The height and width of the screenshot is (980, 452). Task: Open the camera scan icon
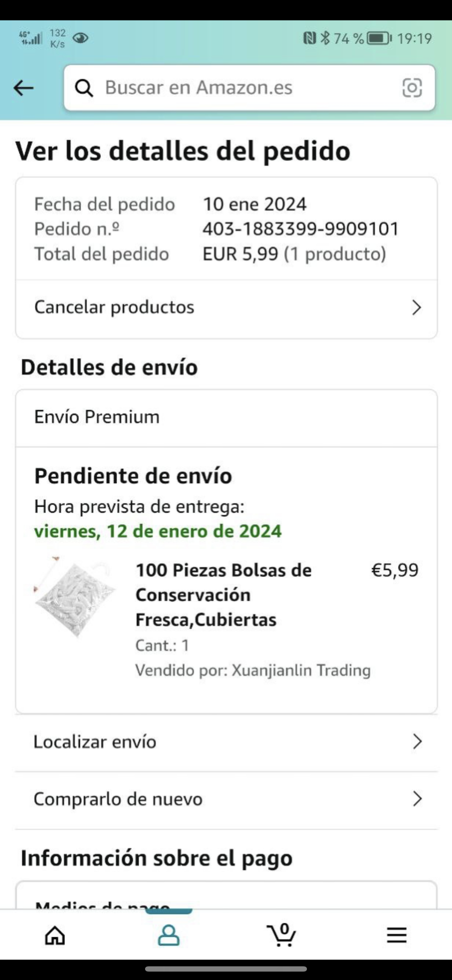tap(412, 88)
